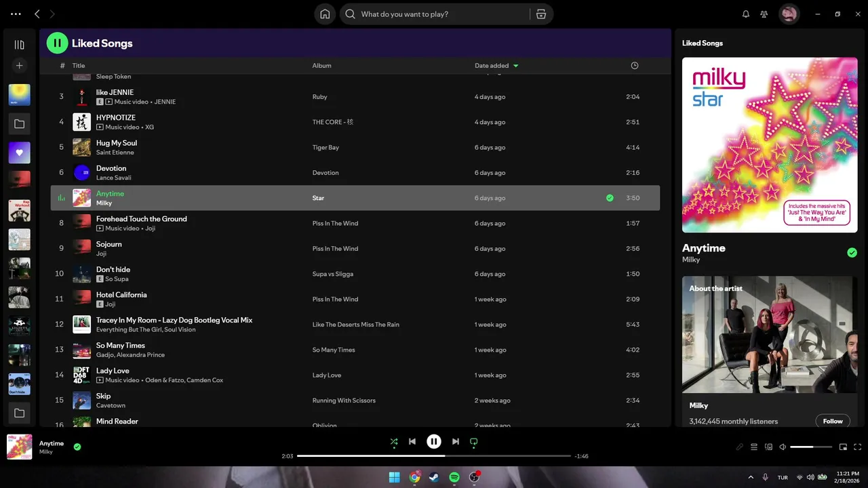Select the So Many Times track
Image resolution: width=868 pixels, height=488 pixels.
pos(355,350)
